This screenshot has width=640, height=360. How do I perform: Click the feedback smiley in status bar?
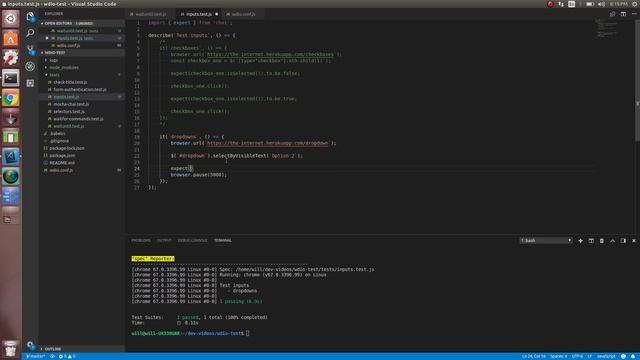pos(623,356)
